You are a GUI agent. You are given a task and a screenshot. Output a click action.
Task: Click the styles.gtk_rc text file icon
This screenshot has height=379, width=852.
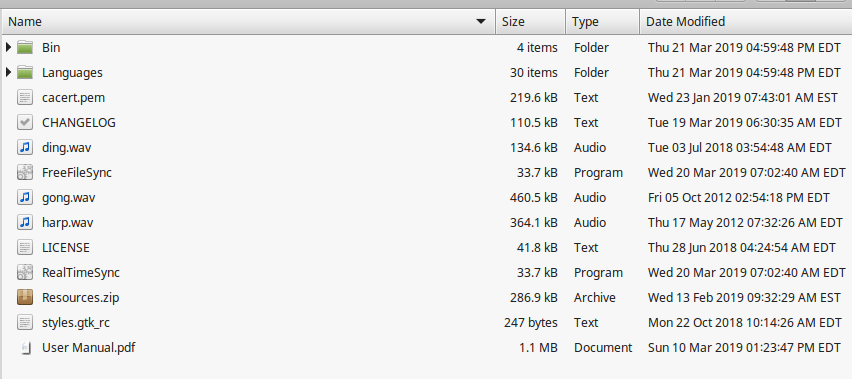[x=25, y=323]
